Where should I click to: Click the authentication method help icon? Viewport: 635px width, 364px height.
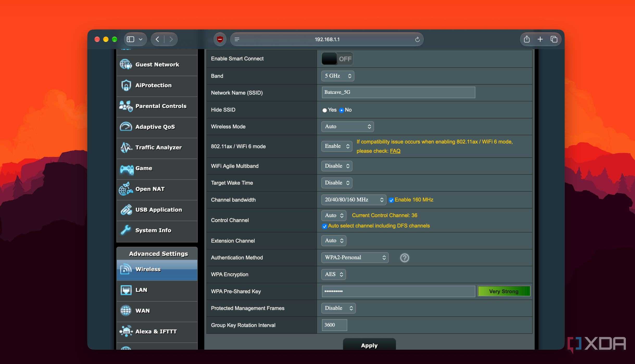pos(404,258)
